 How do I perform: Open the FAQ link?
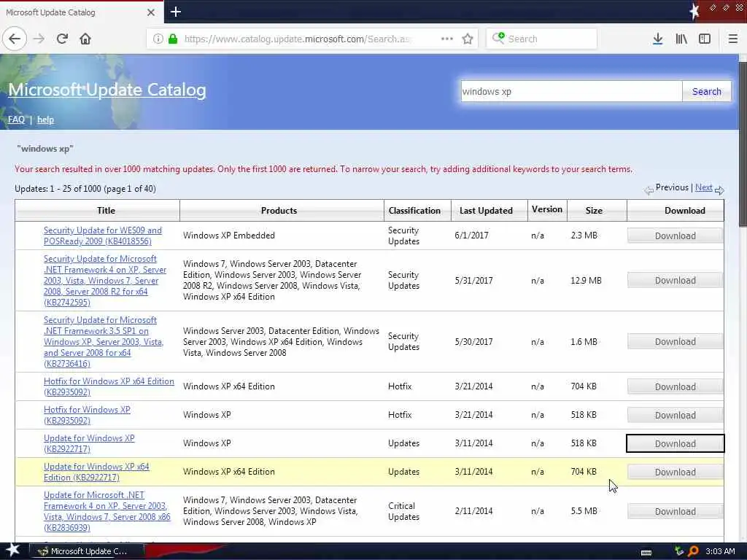click(16, 120)
